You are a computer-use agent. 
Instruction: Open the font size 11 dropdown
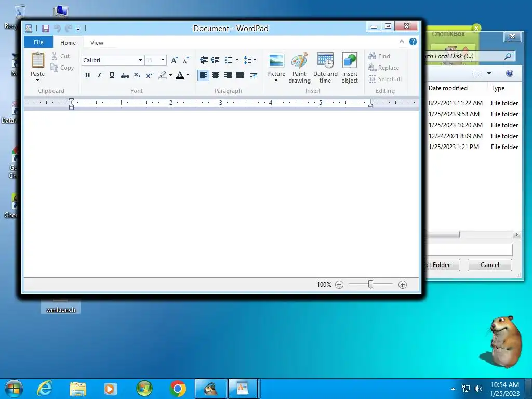coord(163,60)
